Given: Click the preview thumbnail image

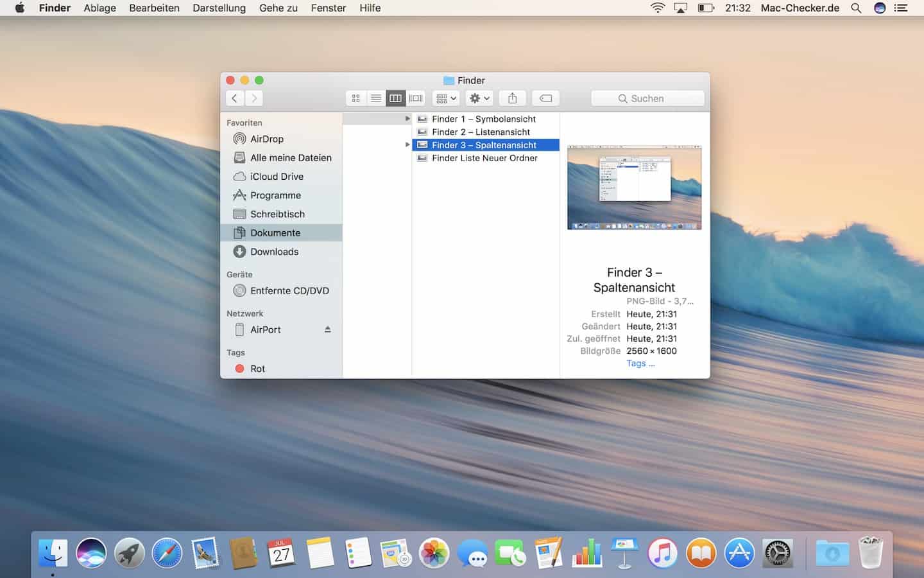Looking at the screenshot, I should [634, 188].
